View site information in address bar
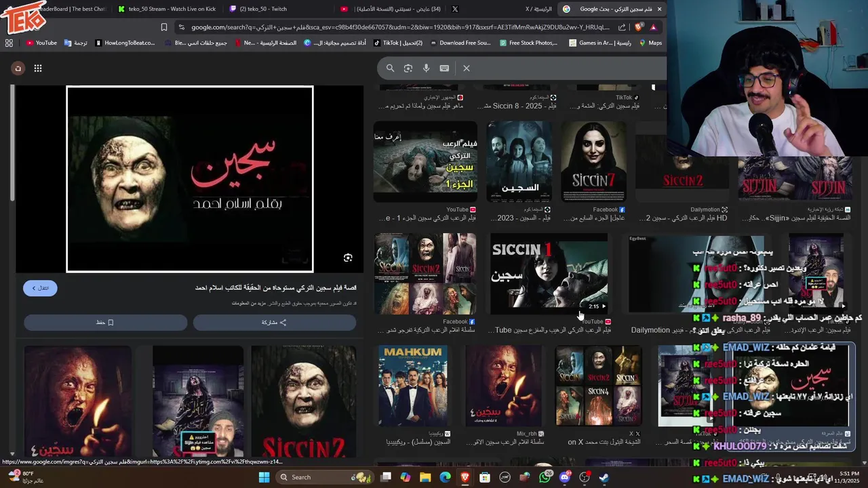The height and width of the screenshot is (488, 868). [182, 27]
